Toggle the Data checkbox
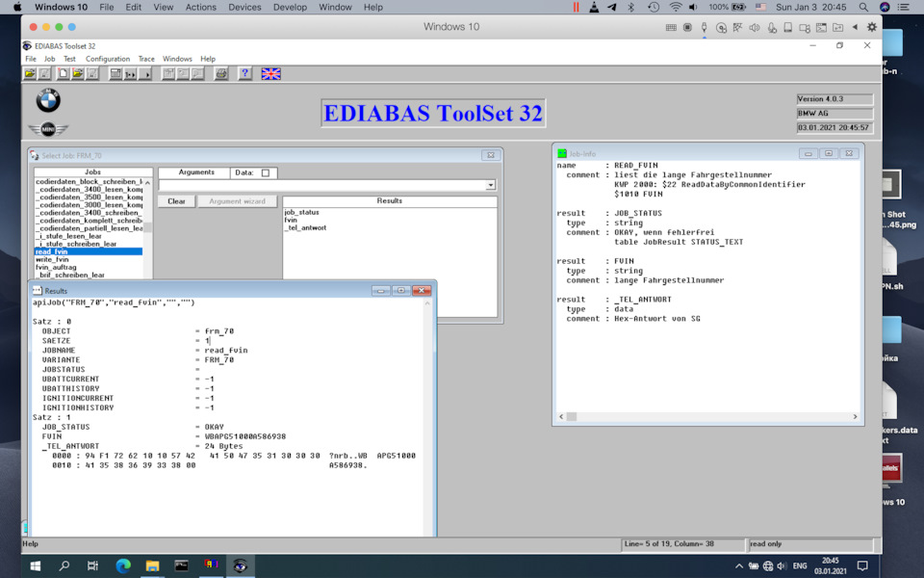This screenshot has width=924, height=578. [x=266, y=172]
